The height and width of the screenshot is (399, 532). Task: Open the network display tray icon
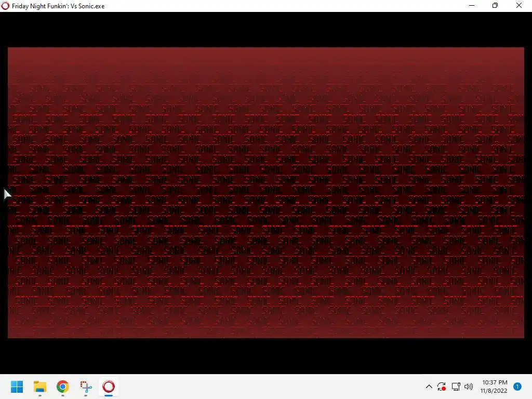tap(456, 387)
